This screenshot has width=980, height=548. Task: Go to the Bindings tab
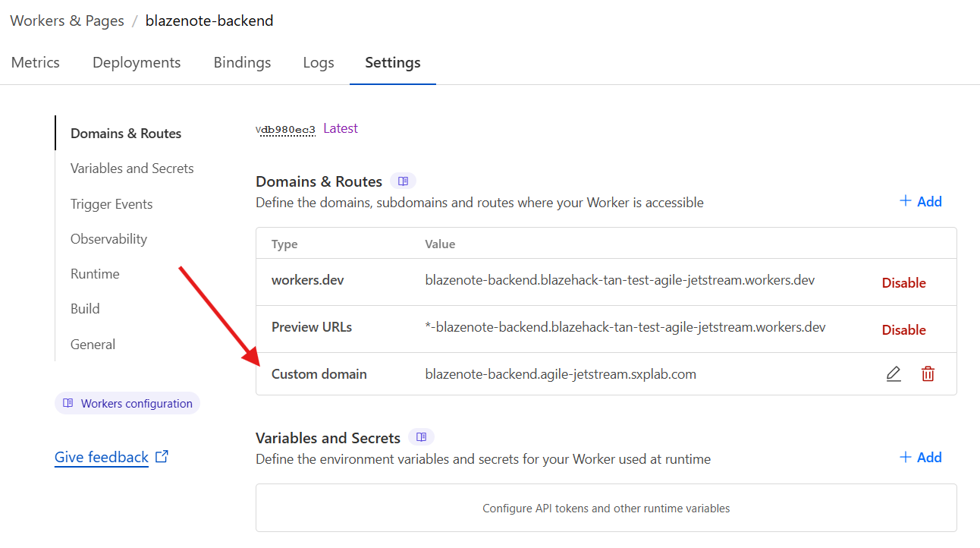[x=242, y=63]
